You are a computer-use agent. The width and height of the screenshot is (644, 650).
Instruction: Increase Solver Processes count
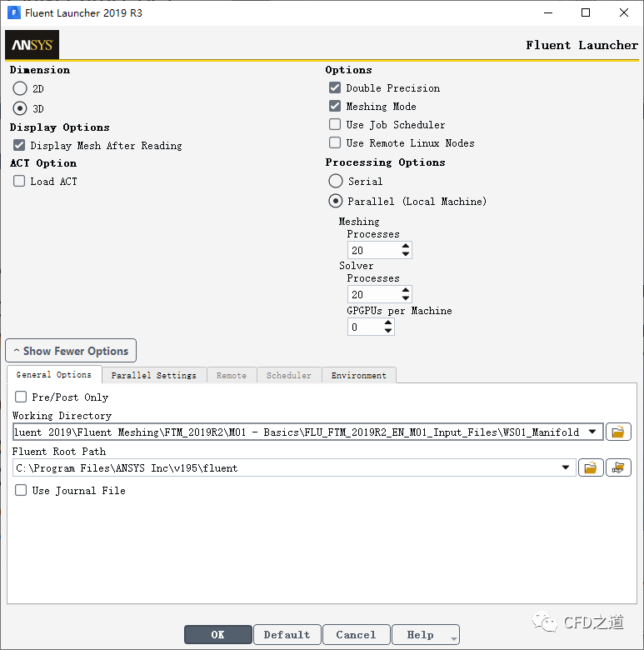point(406,290)
